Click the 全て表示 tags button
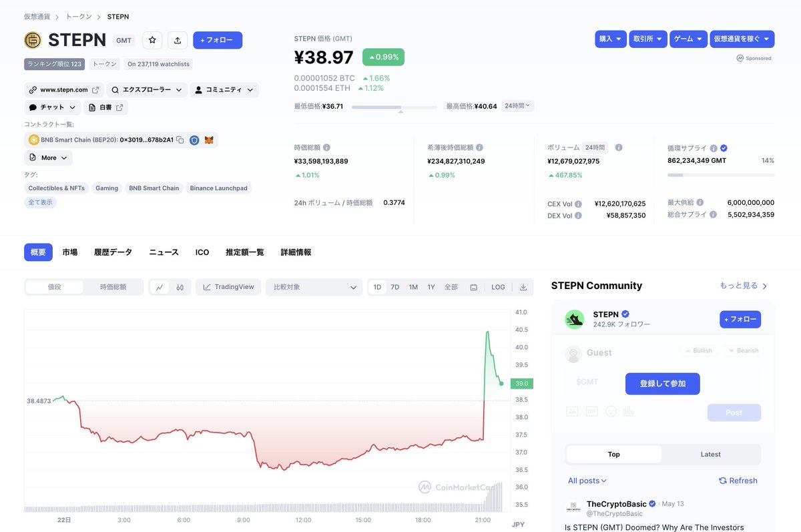 tap(41, 202)
